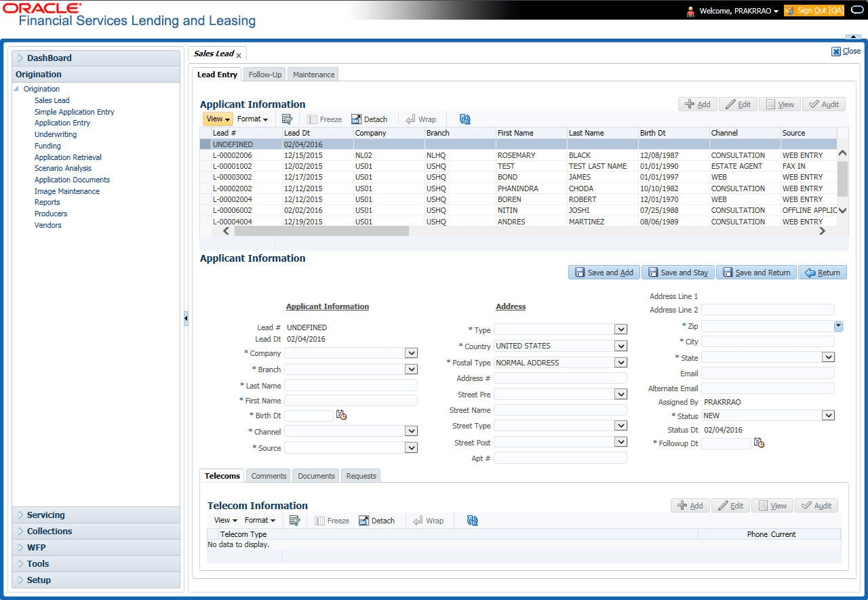The image size is (868, 600).
Task: Click the query-by-example icon in Applicant toolbar
Action: coord(287,119)
